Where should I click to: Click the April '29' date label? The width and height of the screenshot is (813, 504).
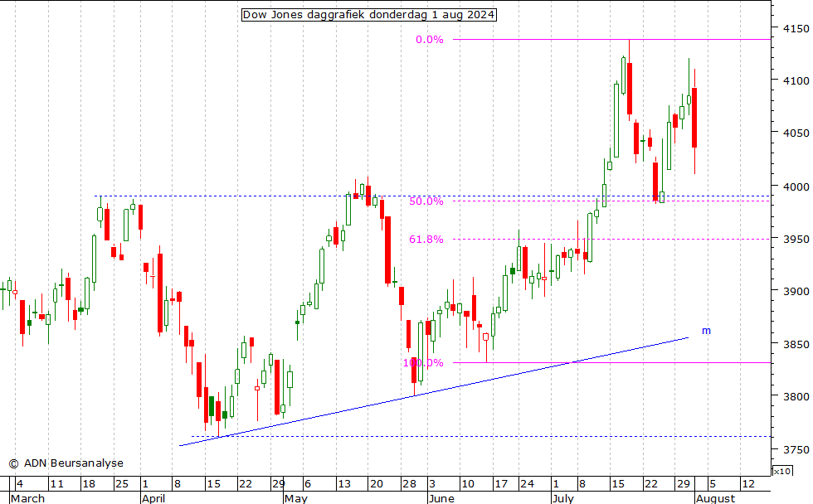click(x=279, y=484)
